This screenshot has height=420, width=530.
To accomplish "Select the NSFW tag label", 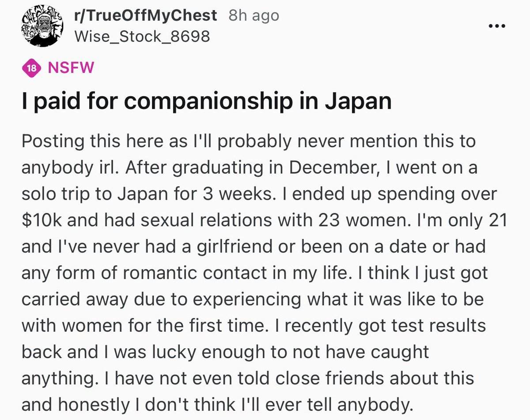I will [71, 68].
